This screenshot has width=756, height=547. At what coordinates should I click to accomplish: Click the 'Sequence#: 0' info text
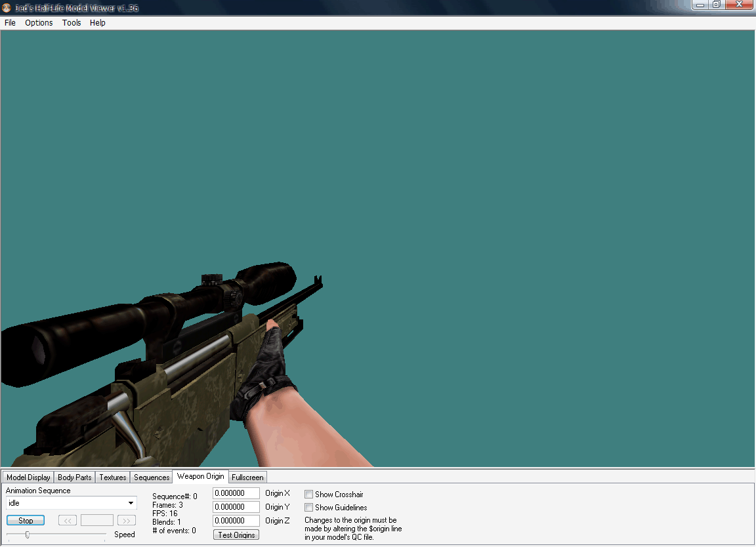click(175, 496)
